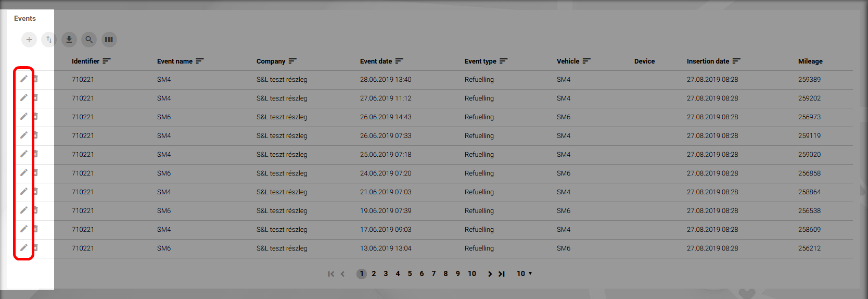This screenshot has width=868, height=299.
Task: Edit the event dated 28.06.2019 13:40
Action: 24,79
